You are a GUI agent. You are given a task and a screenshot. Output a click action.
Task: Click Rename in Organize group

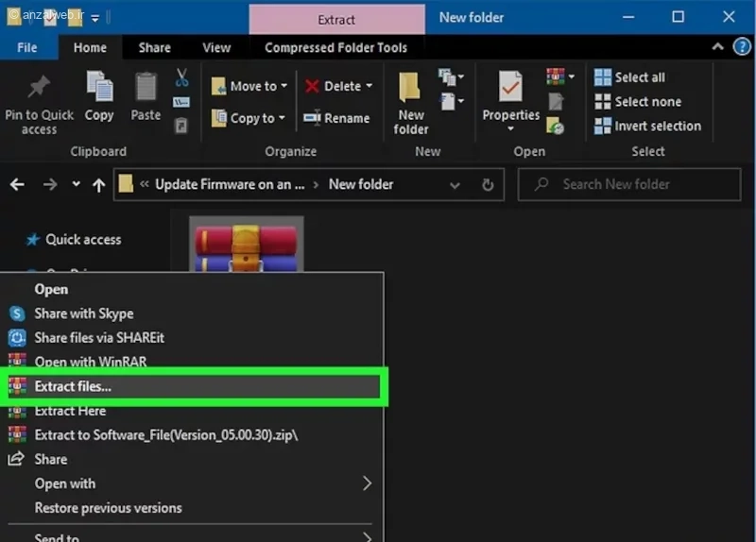336,118
